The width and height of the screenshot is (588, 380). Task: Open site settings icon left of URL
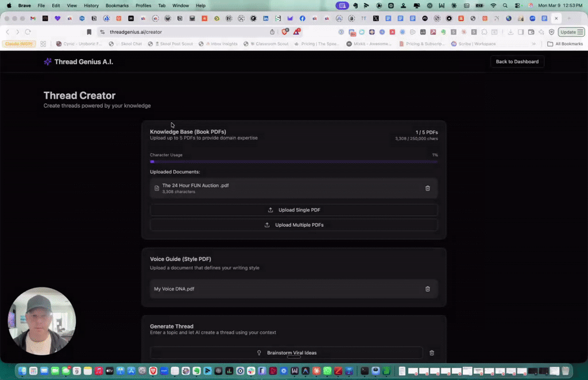click(102, 32)
